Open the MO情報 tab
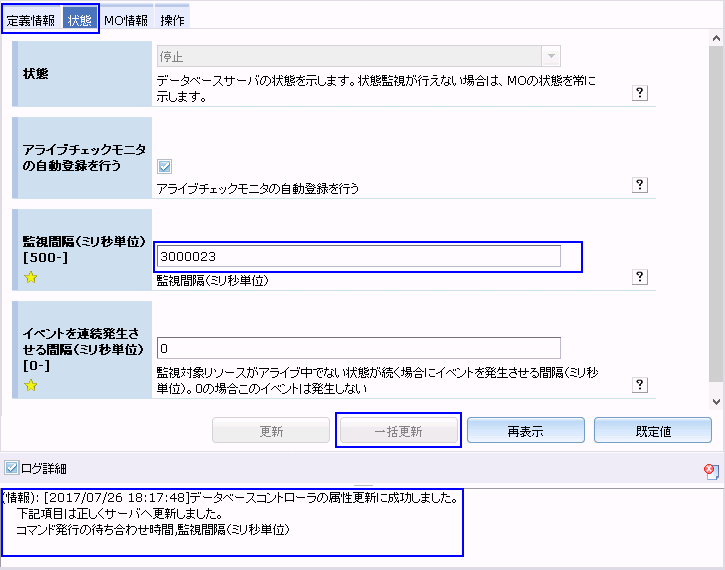The height and width of the screenshot is (570, 725). coord(126,20)
